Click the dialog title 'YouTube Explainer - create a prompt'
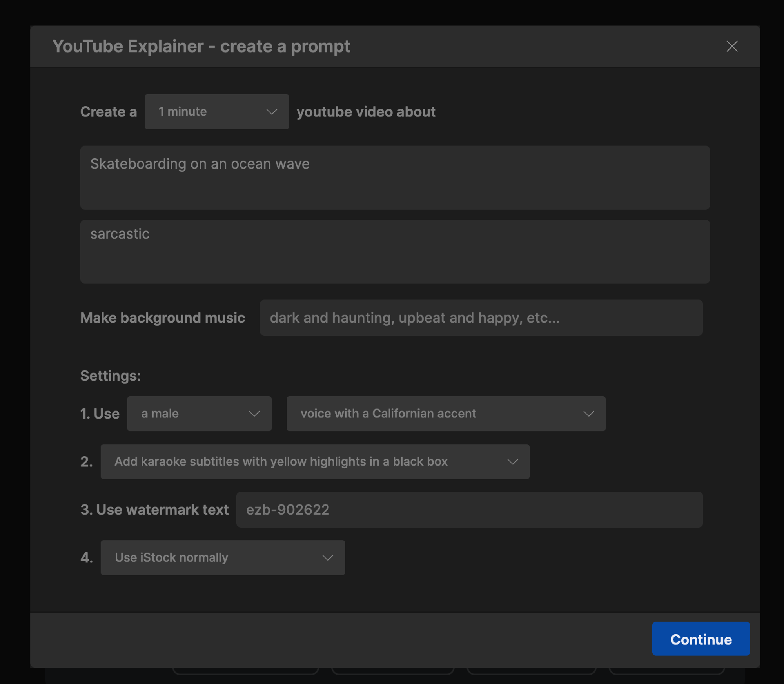Image resolution: width=784 pixels, height=684 pixels. click(x=202, y=46)
